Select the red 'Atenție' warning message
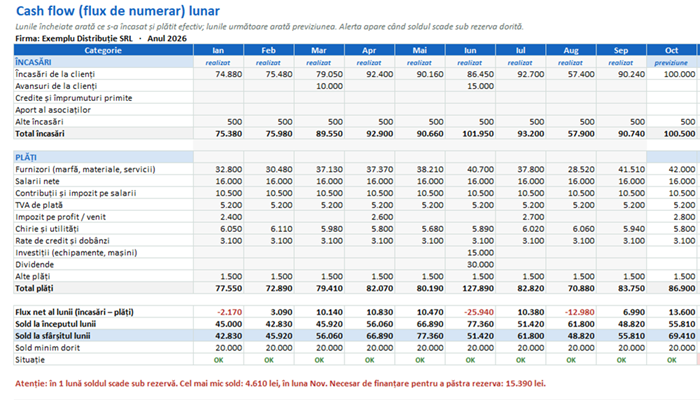Screen dimensions: 700x400 tap(280, 383)
